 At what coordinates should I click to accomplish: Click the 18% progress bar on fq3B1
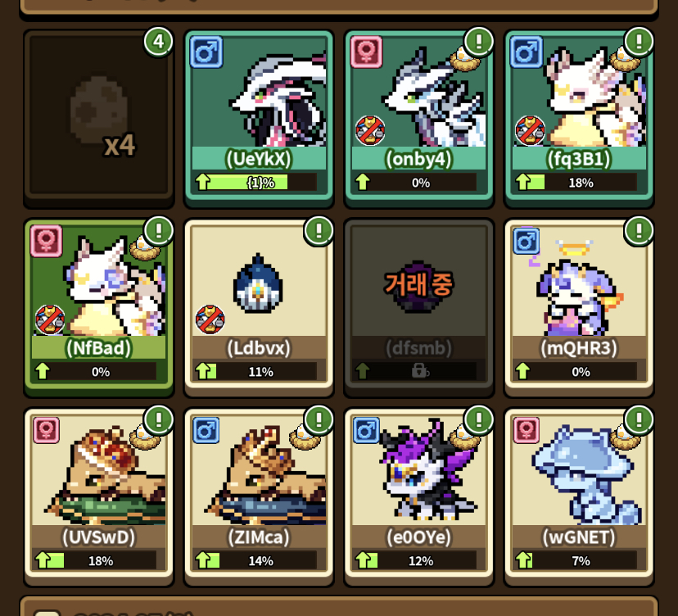coord(576,182)
